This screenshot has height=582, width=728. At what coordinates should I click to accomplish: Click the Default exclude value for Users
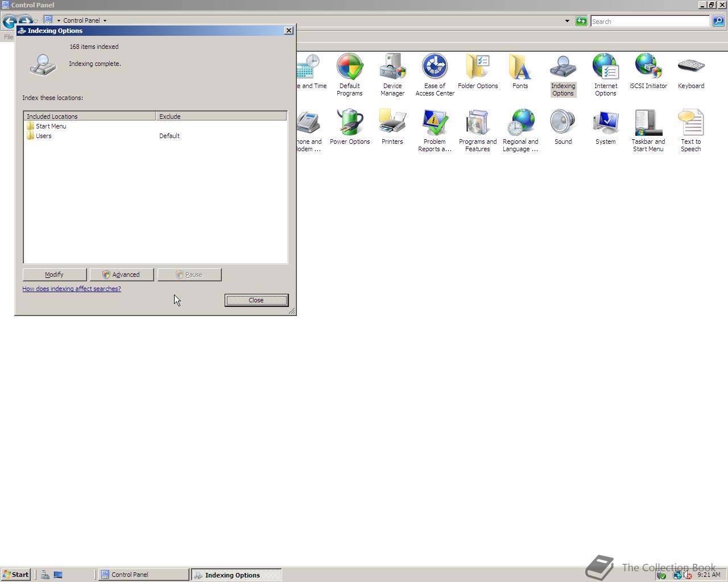tap(169, 136)
